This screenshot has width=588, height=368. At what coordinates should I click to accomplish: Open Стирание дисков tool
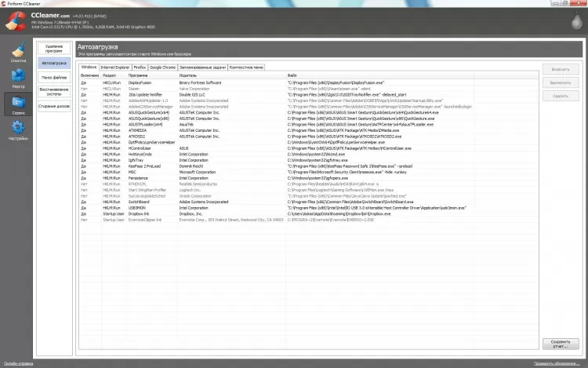[54, 106]
